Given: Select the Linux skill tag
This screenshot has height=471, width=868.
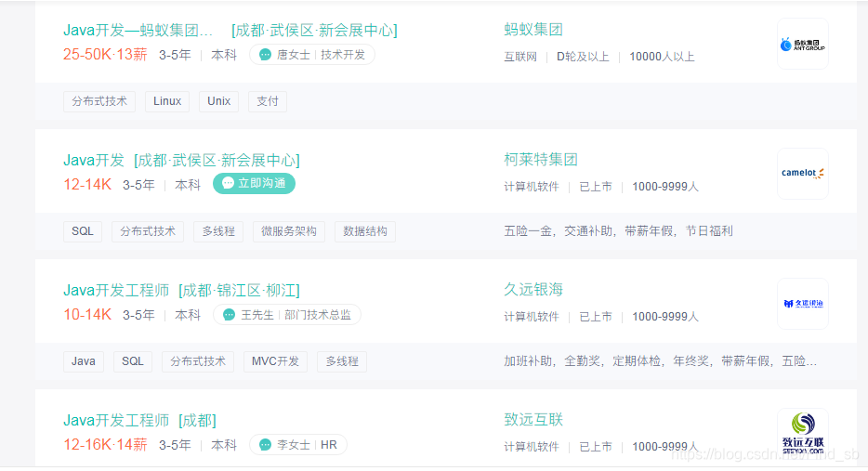Looking at the screenshot, I should click(x=167, y=101).
